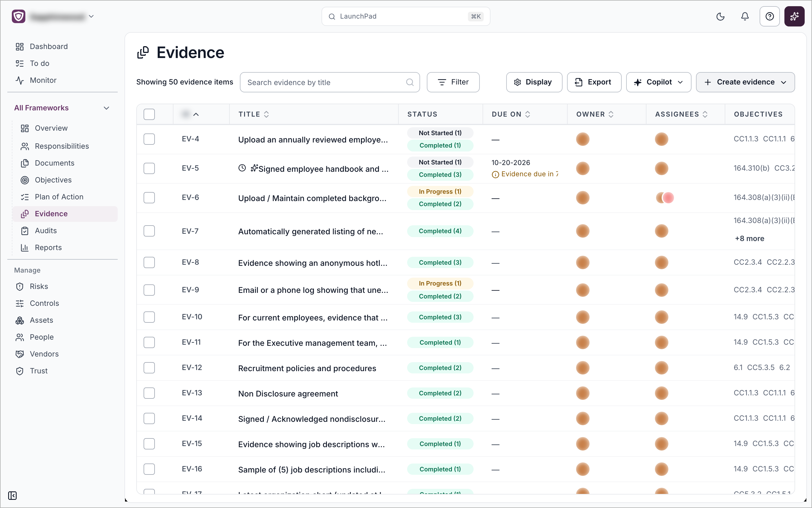
Task: Open Display settings
Action: [534, 82]
